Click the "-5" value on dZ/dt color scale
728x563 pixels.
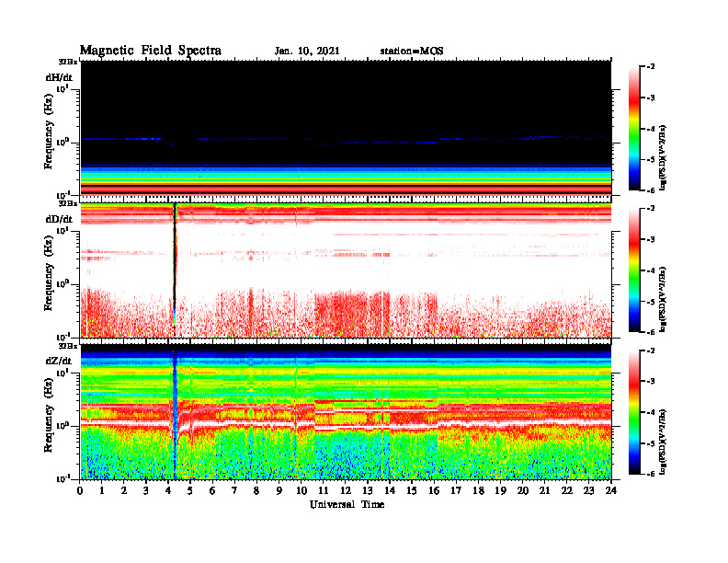click(x=652, y=443)
